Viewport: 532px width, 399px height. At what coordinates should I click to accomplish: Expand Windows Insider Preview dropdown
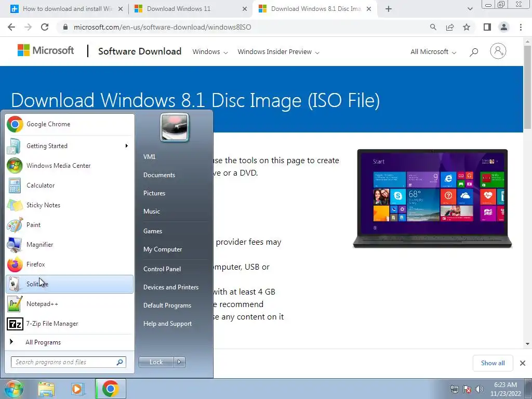pyautogui.click(x=278, y=51)
